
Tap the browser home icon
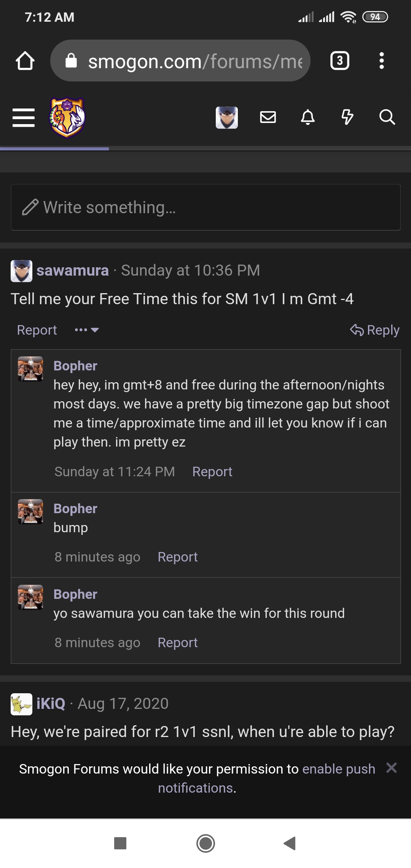[x=25, y=61]
